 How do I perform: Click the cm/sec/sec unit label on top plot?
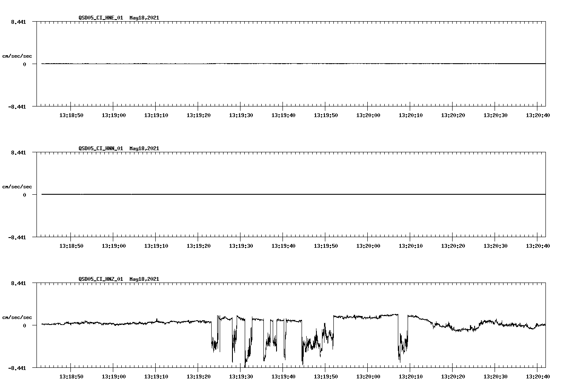(18, 56)
